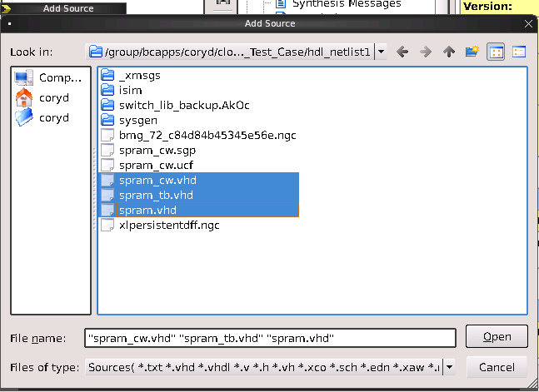Viewport: 539px width, 392px height.
Task: Open the Add Source window menu icon
Action: (8, 24)
